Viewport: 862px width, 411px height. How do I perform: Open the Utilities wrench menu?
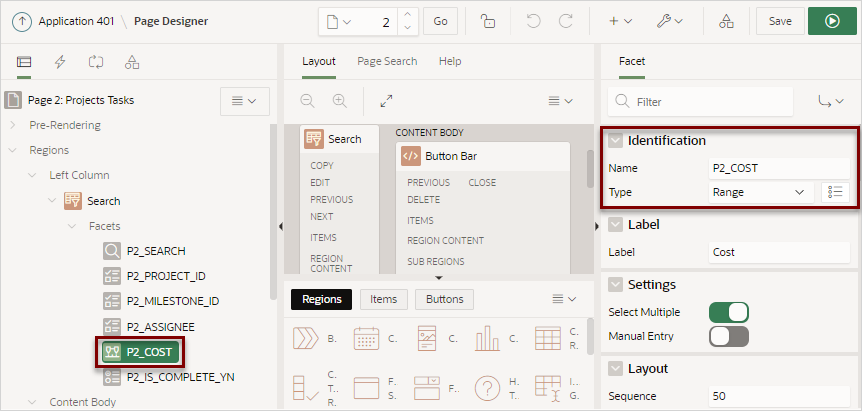(x=670, y=21)
